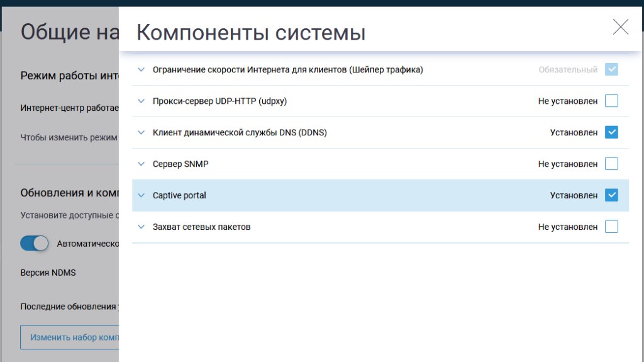Viewport: 644px width, 362px height.
Task: Select the Прокси-сервер UDP-HTTP (udpxy) label
Action: 219,101
